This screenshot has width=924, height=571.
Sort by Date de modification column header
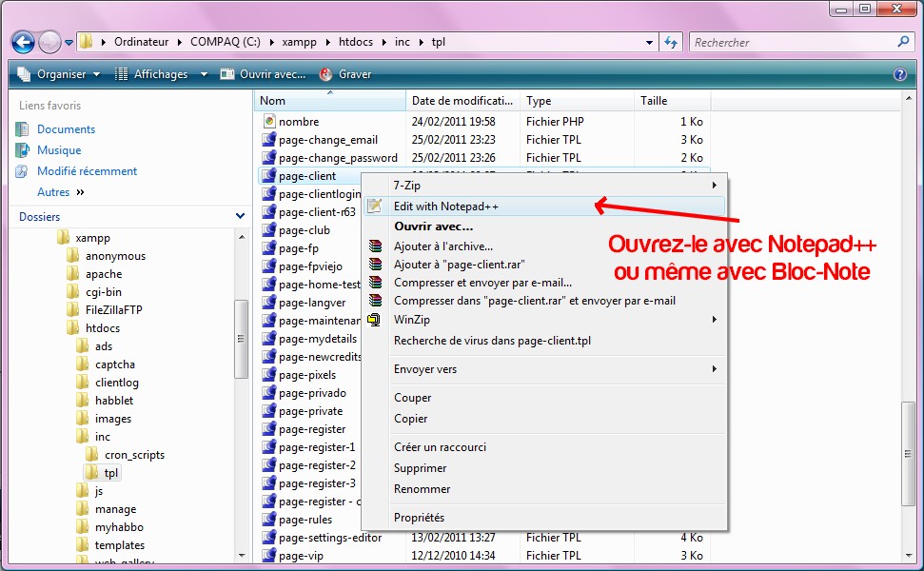pyautogui.click(x=462, y=101)
